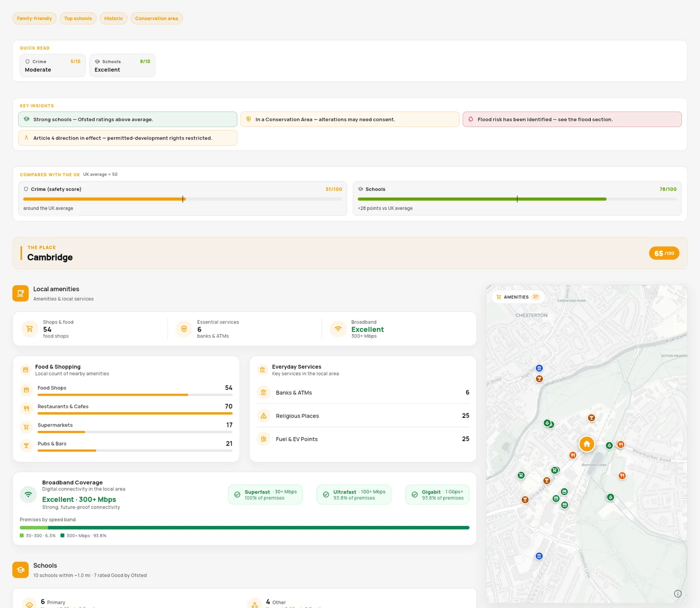Screen dimensions: 700x608
Task: Click the Cambridge place heading
Action: 50,257
